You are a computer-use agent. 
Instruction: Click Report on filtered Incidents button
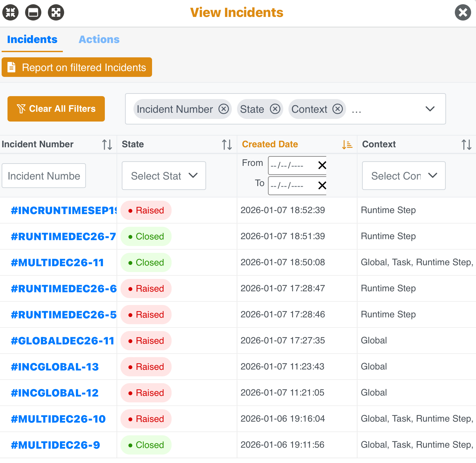pos(77,67)
